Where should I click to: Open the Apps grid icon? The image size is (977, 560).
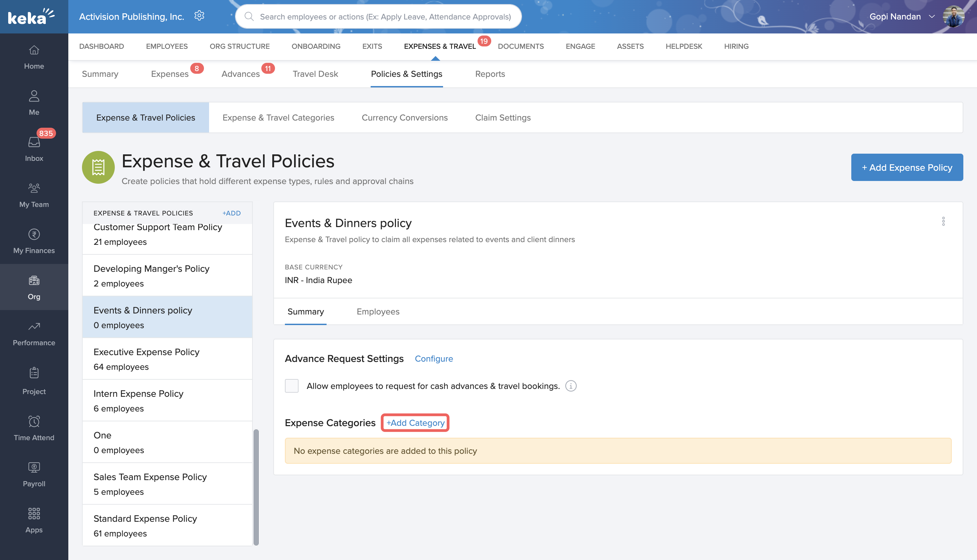34,514
